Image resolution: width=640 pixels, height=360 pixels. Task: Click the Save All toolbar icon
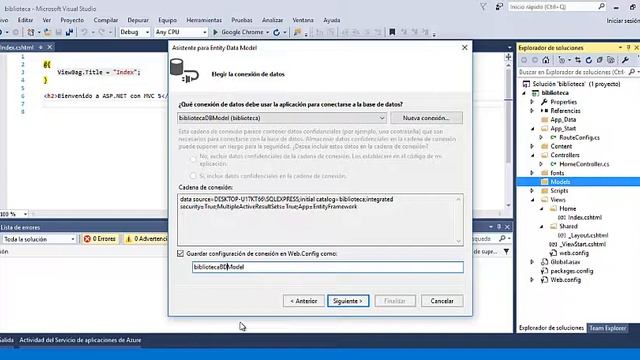click(x=69, y=32)
